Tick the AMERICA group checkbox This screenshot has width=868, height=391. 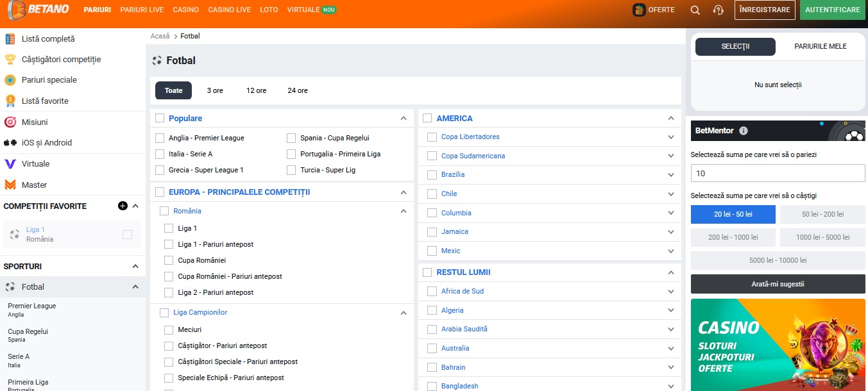(x=427, y=118)
